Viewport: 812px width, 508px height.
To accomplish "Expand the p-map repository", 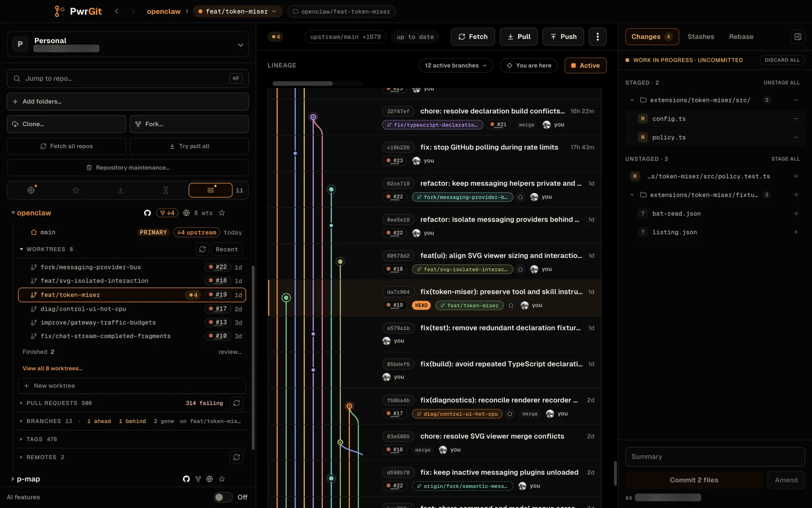I will (x=13, y=479).
